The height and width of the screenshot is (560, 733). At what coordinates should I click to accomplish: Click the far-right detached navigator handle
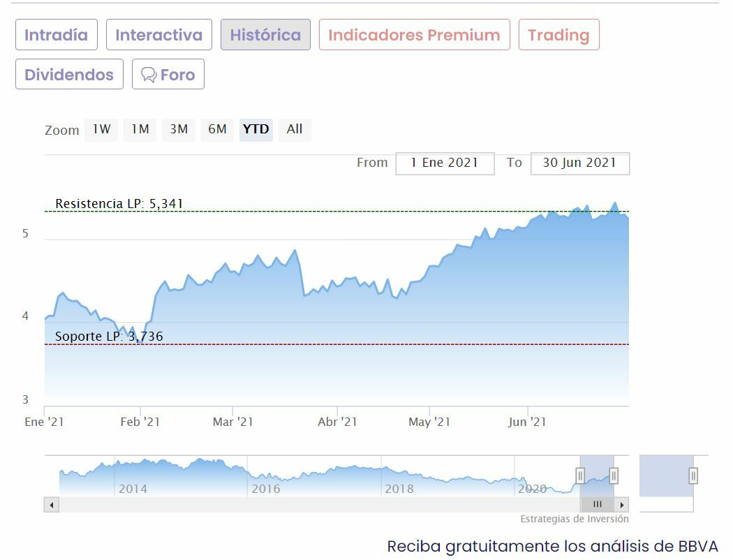tap(693, 476)
